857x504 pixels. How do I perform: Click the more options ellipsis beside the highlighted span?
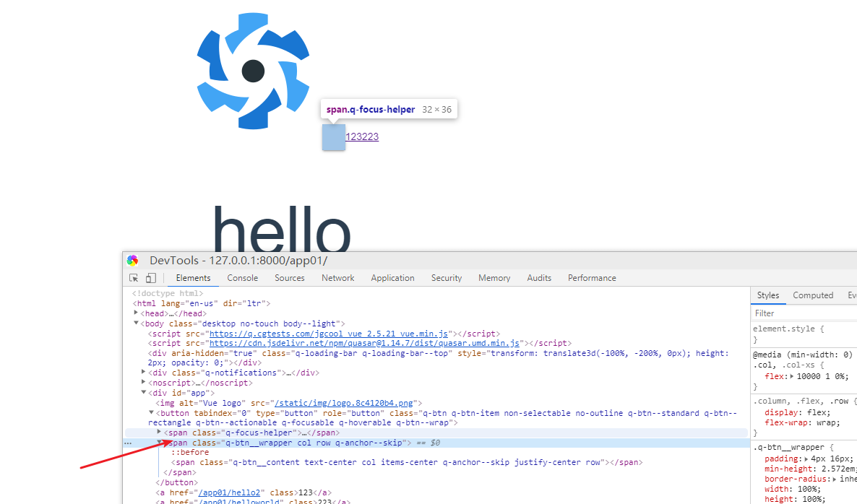[x=127, y=443]
